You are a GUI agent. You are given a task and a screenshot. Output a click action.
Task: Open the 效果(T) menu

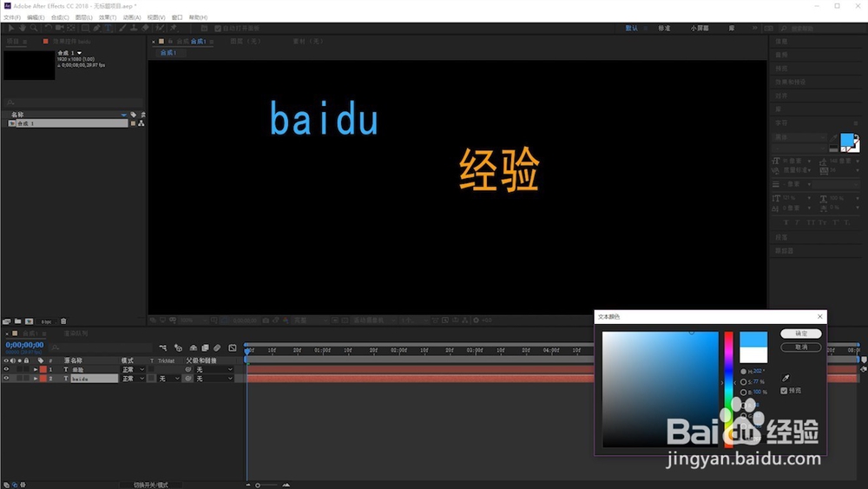(108, 17)
